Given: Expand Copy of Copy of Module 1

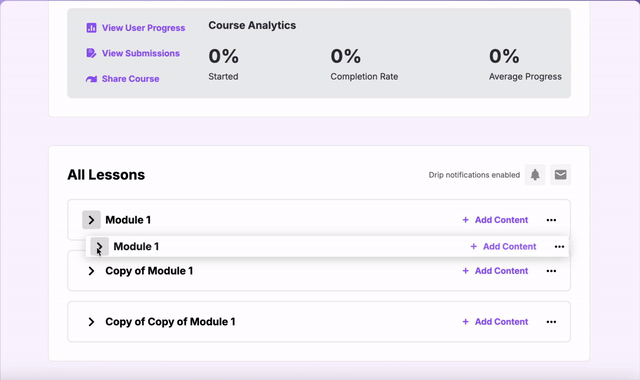Looking at the screenshot, I should [91, 322].
